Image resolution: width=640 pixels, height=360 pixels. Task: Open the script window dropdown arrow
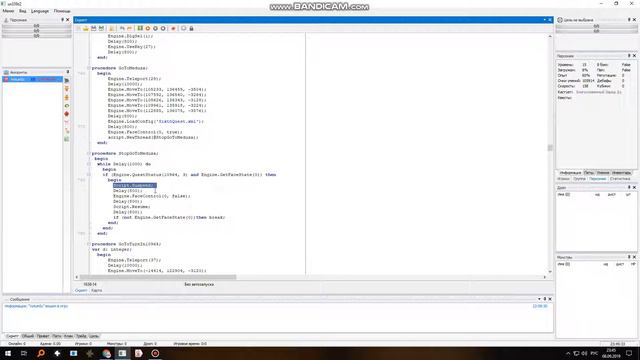point(544,20)
